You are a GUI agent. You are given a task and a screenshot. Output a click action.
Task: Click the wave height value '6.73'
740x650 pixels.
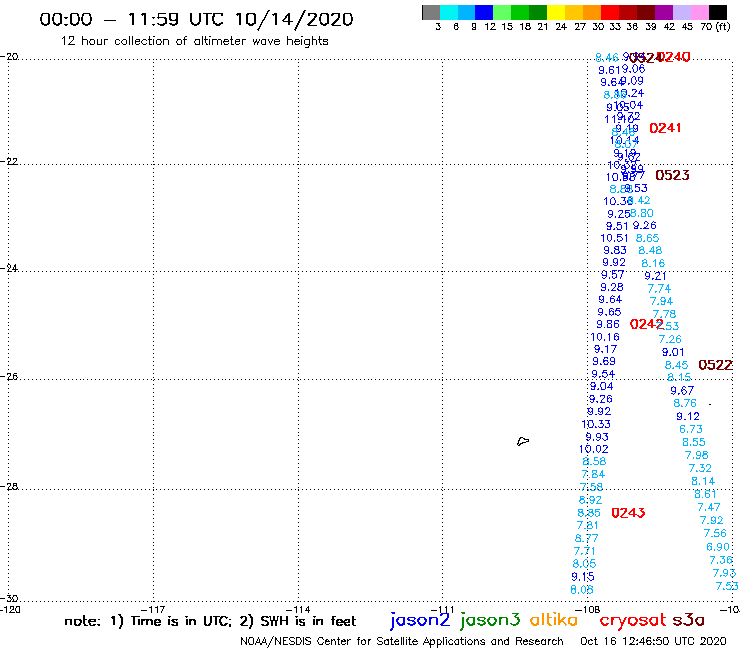(691, 429)
